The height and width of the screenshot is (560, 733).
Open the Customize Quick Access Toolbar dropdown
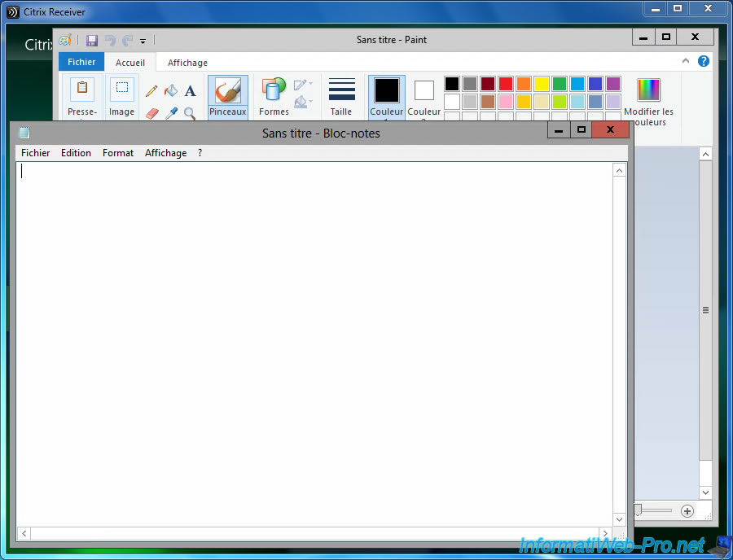click(143, 41)
